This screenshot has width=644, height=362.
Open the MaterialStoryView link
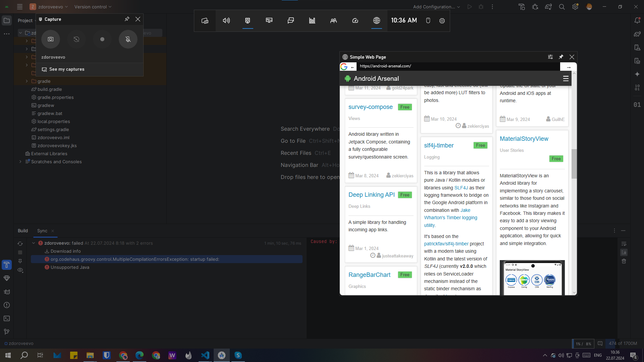coord(524,139)
